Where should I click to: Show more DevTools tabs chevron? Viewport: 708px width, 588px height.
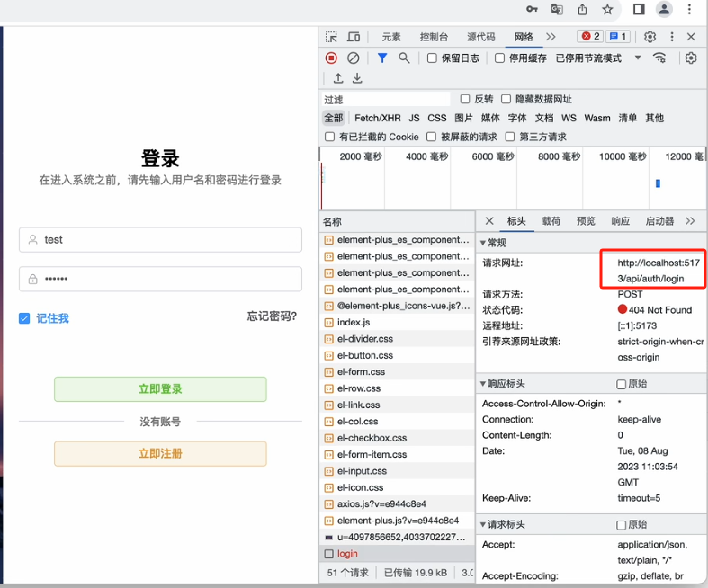click(x=551, y=37)
